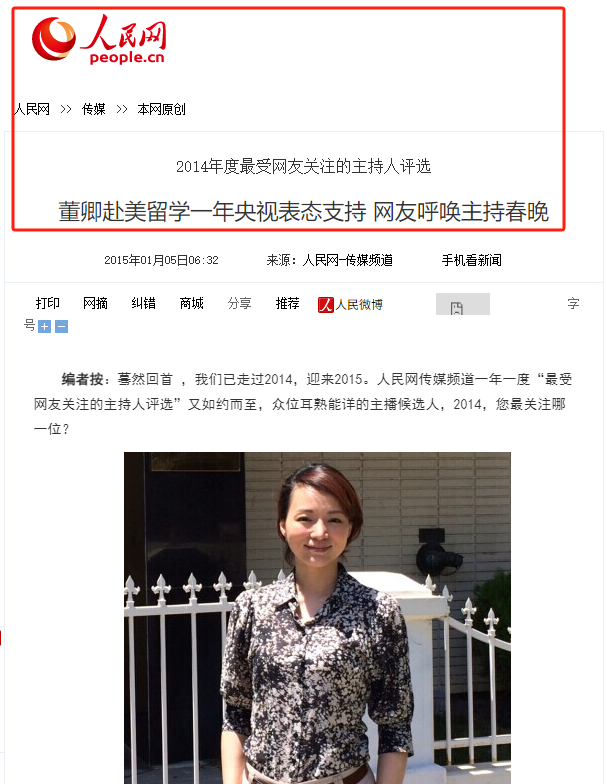Select 网摘 in article toolbar
This screenshot has width=607, height=784.
click(96, 303)
